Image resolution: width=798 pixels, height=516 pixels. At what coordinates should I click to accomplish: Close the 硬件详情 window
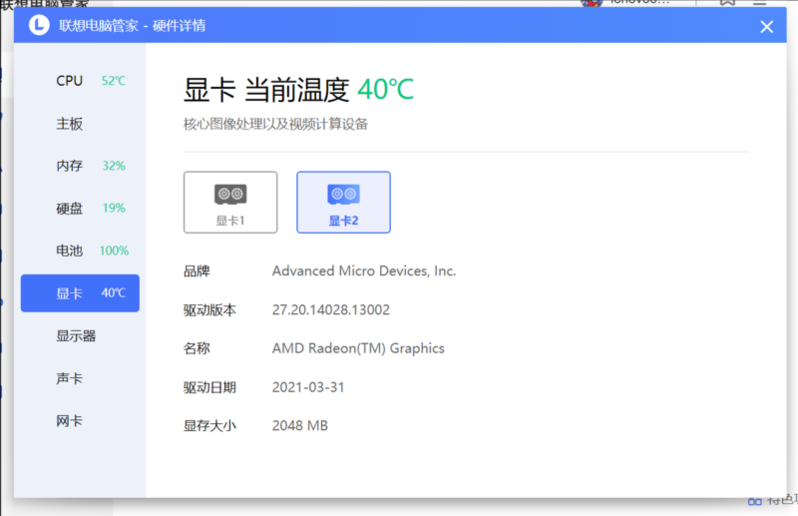pyautogui.click(x=766, y=27)
